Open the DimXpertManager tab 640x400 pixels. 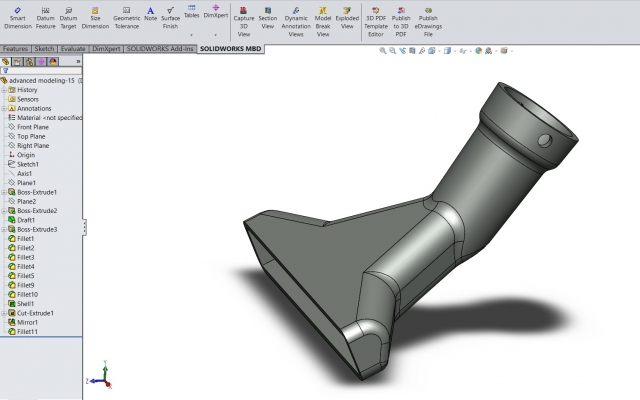point(41,62)
